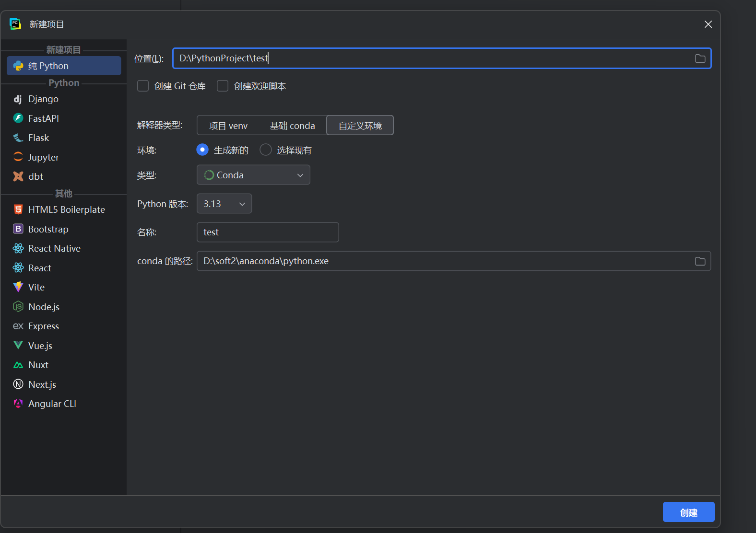Image resolution: width=756 pixels, height=533 pixels.
Task: Click the Vue.js label text
Action: (x=40, y=346)
